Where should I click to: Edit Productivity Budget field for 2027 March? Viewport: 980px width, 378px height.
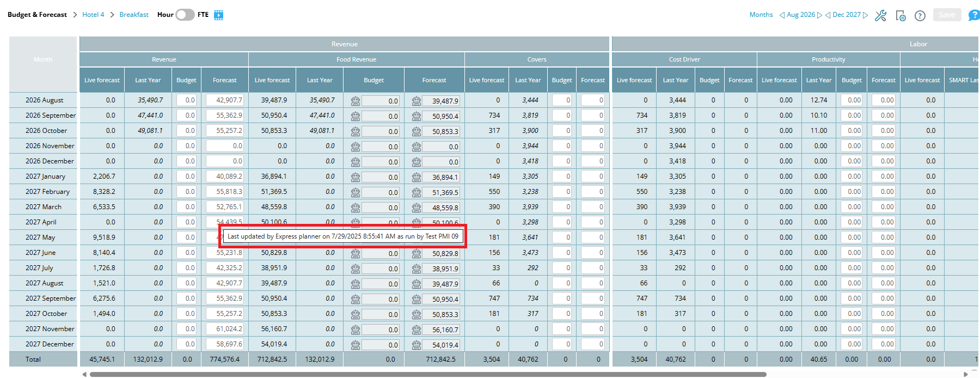tap(852, 207)
